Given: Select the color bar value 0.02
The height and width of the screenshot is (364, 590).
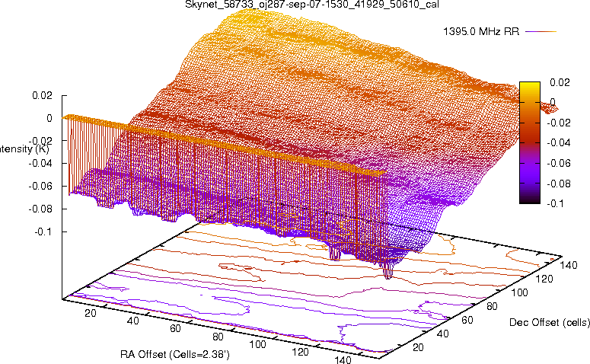Looking at the screenshot, I should (560, 82).
